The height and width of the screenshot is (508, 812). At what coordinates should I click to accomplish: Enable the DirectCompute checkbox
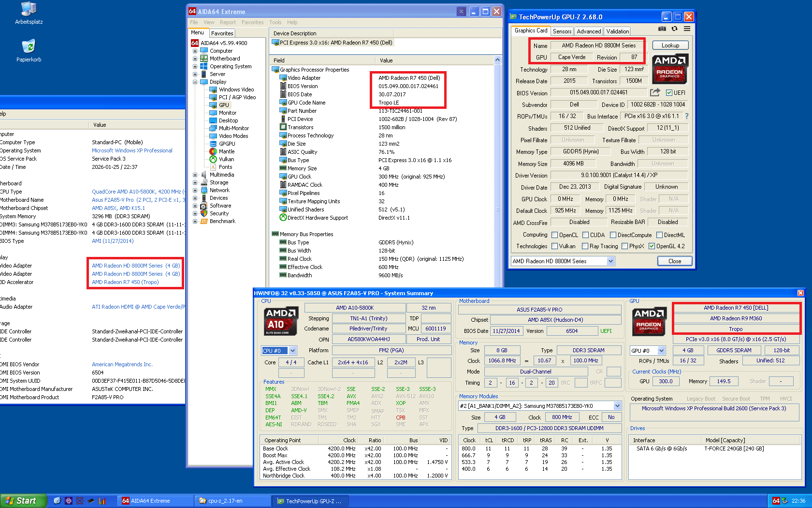[x=613, y=235]
